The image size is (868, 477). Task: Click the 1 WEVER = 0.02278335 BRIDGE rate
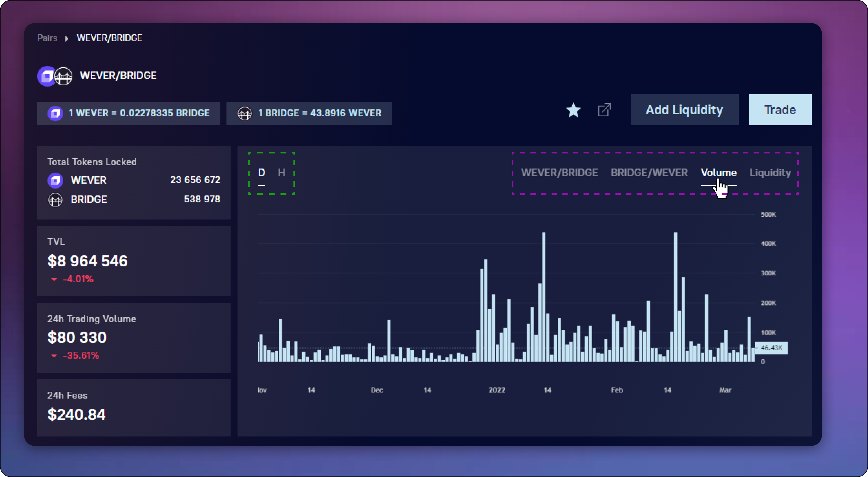point(128,113)
